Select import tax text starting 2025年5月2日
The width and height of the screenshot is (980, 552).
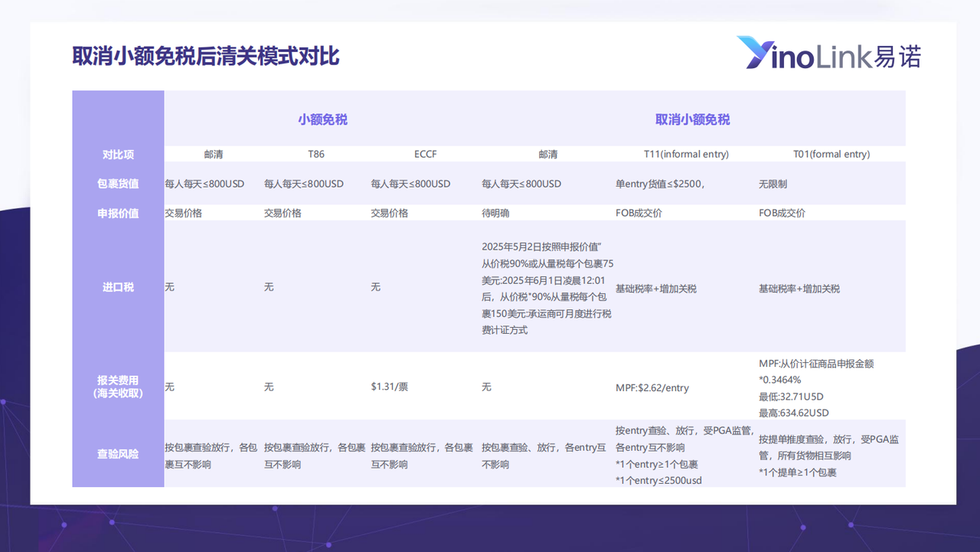tap(547, 288)
